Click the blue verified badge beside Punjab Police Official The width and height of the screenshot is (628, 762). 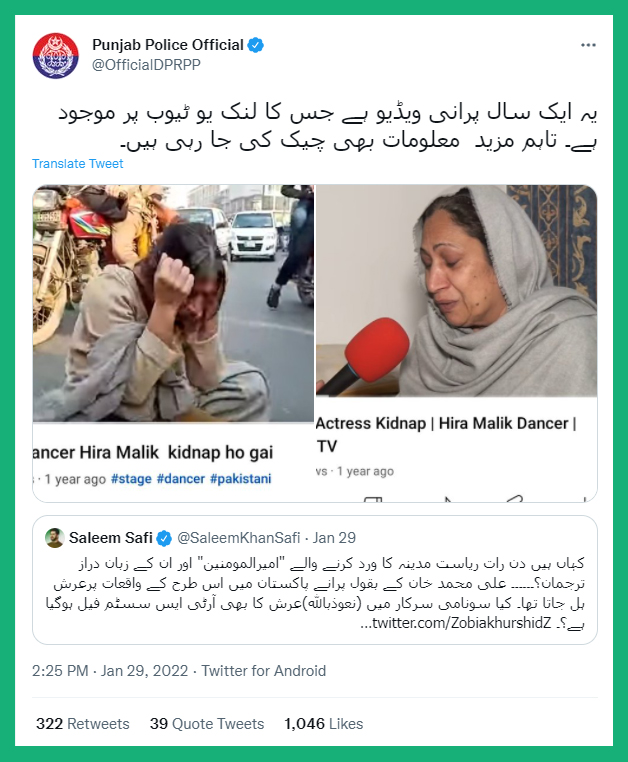tap(256, 45)
